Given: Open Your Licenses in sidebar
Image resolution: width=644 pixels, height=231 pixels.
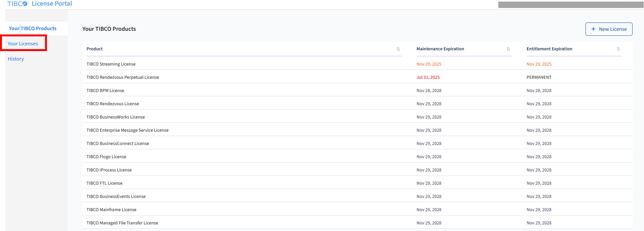Looking at the screenshot, I should (23, 44).
